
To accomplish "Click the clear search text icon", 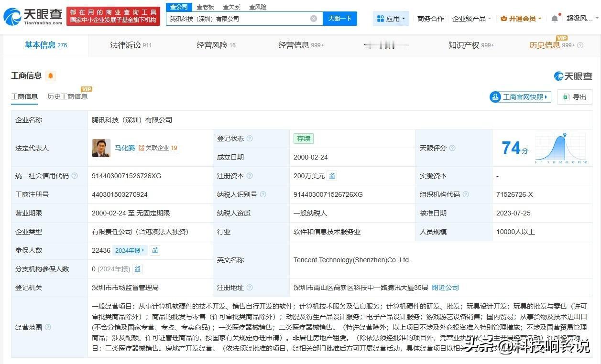I will point(314,19).
